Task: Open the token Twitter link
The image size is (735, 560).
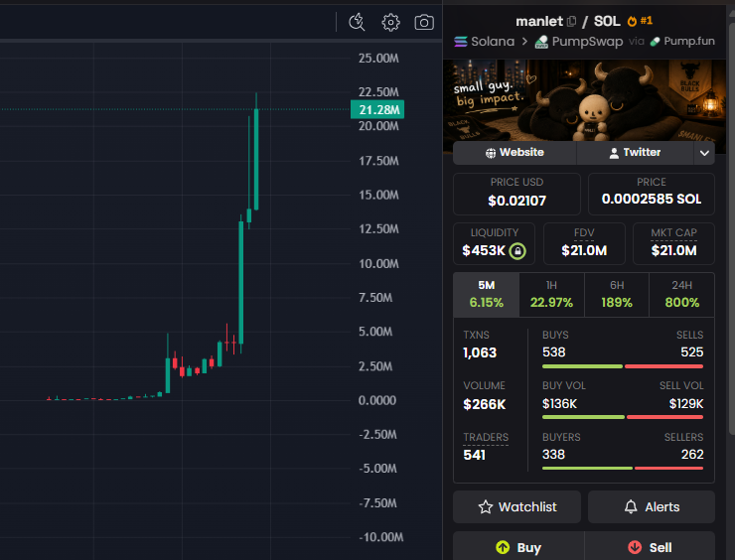Action: 635,153
